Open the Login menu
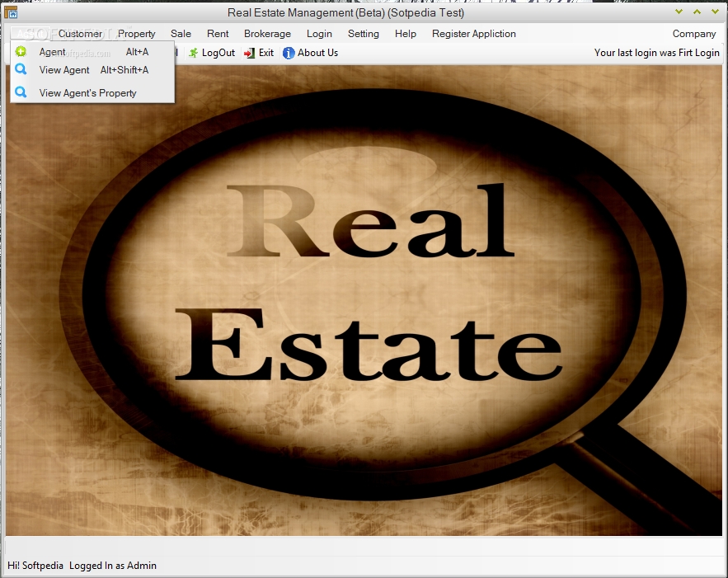Screen dimensions: 728x578 pyautogui.click(x=319, y=34)
